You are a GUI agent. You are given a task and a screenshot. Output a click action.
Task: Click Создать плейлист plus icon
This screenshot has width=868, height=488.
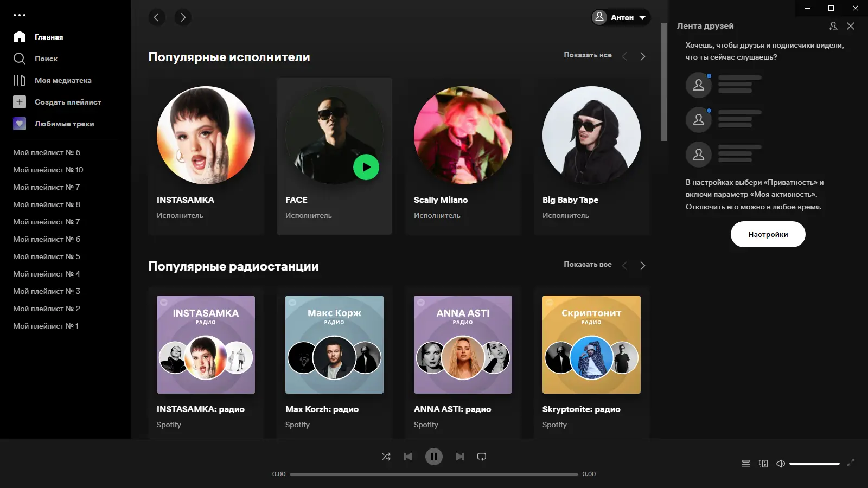coord(20,102)
